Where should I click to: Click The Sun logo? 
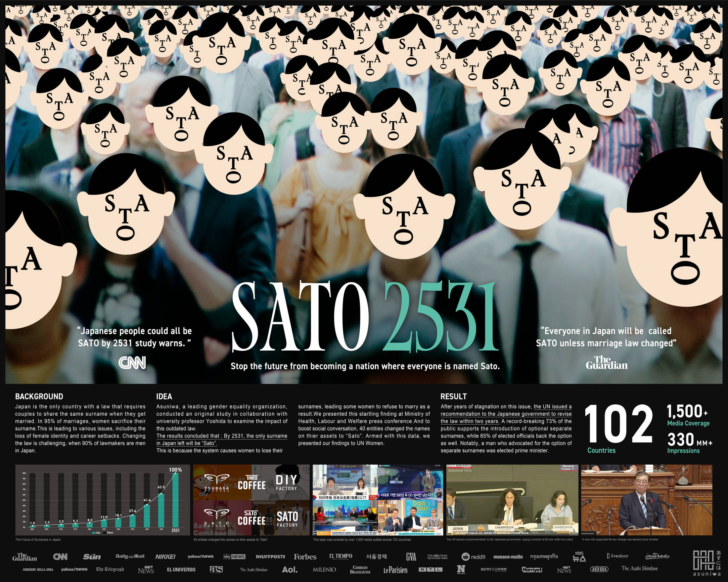coord(92,557)
